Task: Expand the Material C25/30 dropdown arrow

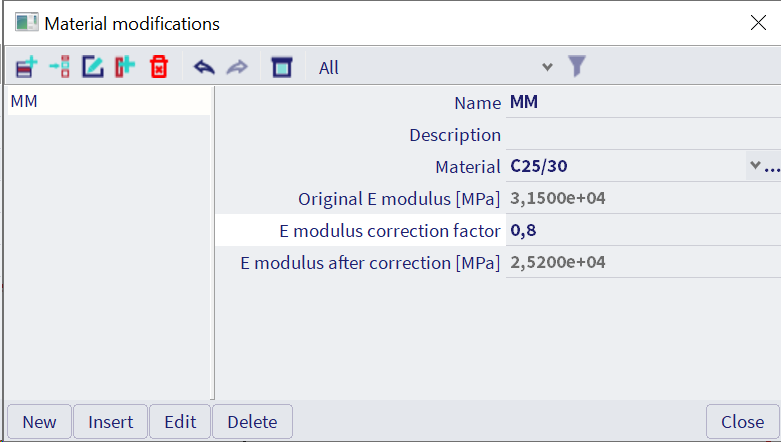Action: point(753,166)
